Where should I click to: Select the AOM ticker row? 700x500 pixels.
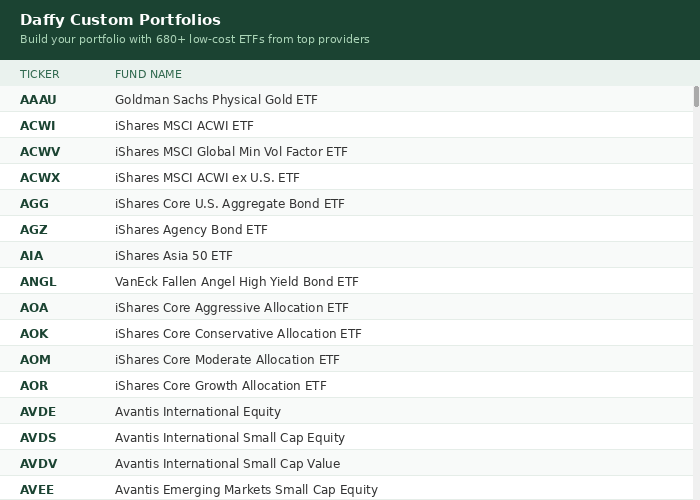(x=35, y=360)
